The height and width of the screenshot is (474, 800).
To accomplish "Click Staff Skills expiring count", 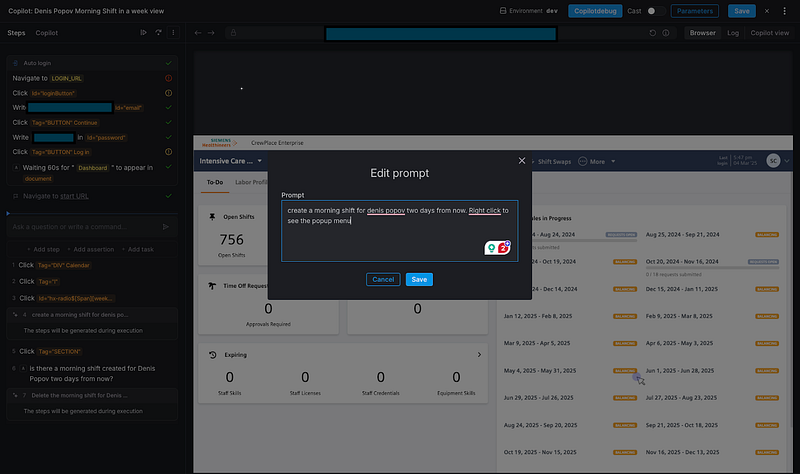I will click(230, 378).
